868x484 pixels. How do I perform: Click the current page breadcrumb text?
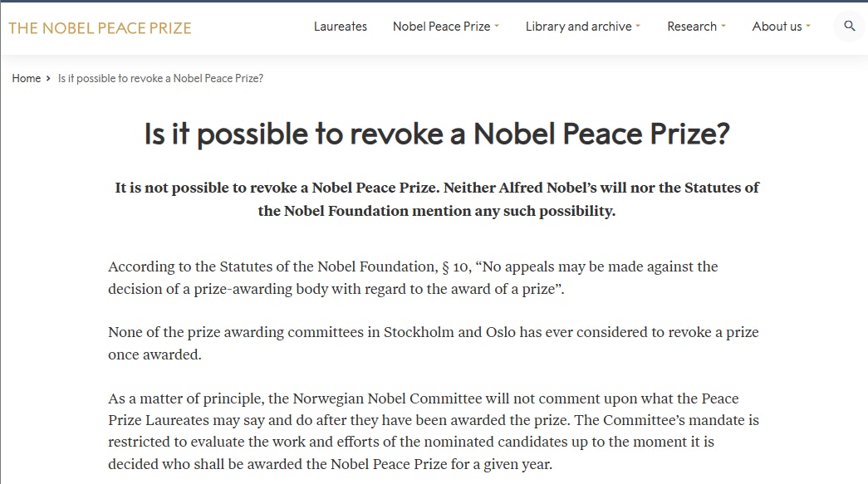[160, 78]
